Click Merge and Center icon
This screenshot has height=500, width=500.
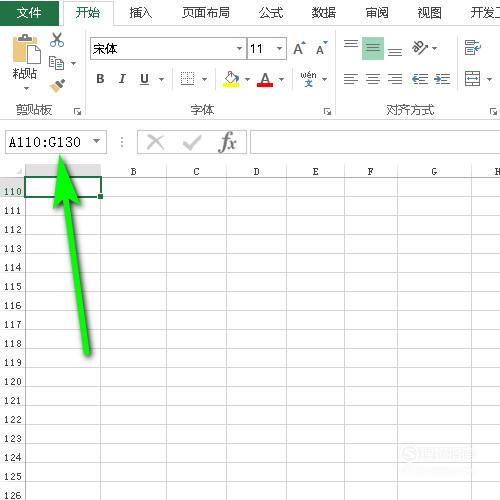(473, 79)
